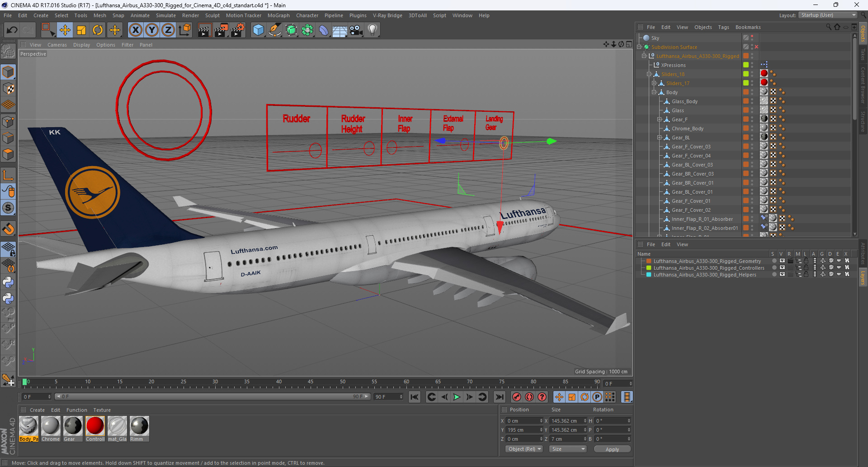The image size is (868, 467).
Task: Select the Chrome material swatch
Action: tap(51, 429)
